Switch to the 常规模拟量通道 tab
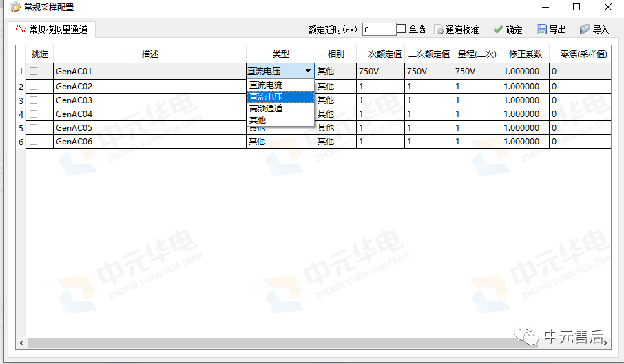Screen dimensions: 624x364 click(52, 30)
